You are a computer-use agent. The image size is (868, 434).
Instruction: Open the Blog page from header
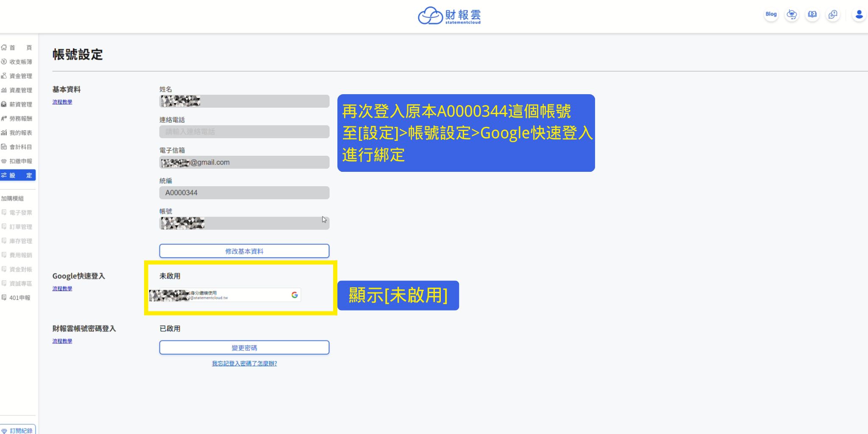[x=771, y=14]
